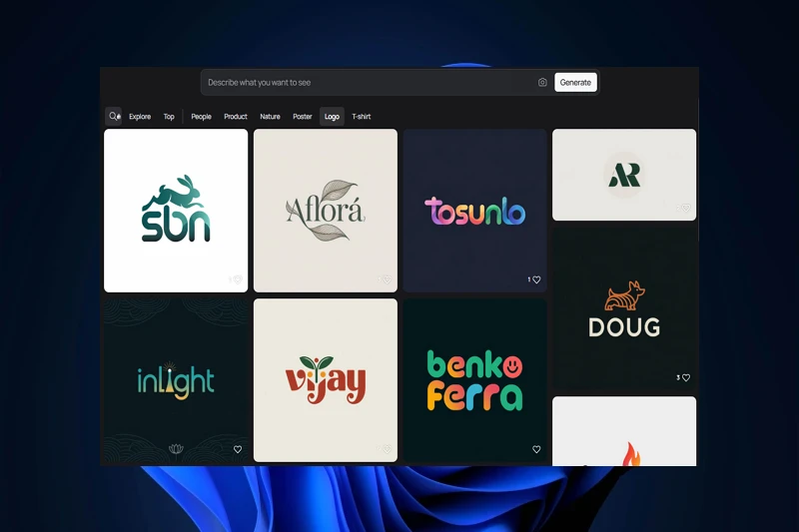The image size is (799, 532).
Task: Open the sbn rabbit logo image
Action: tap(176, 211)
